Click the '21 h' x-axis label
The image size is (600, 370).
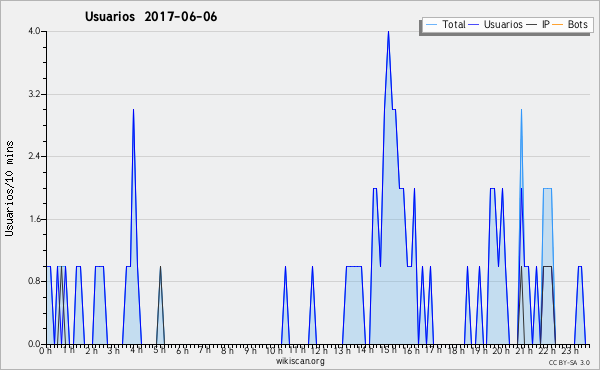[x=524, y=350]
